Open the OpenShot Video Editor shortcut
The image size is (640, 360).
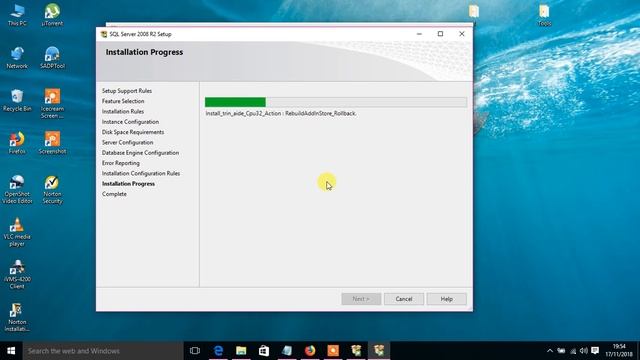coord(17,189)
